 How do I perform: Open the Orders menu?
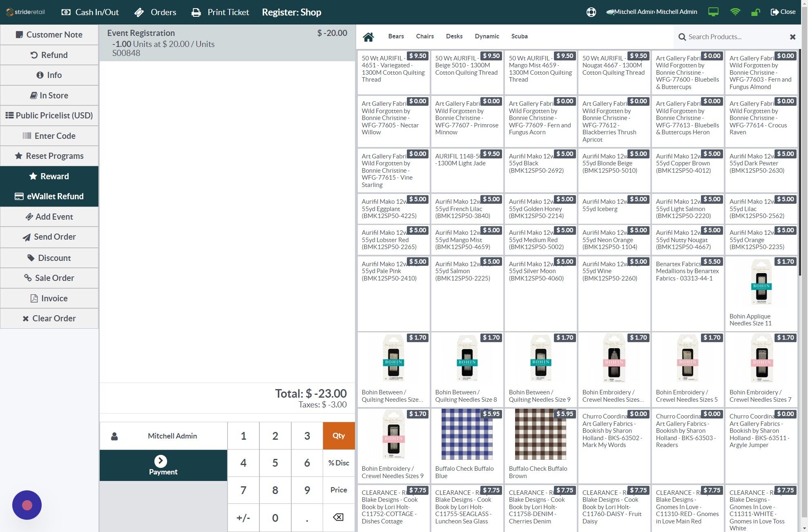(x=156, y=12)
